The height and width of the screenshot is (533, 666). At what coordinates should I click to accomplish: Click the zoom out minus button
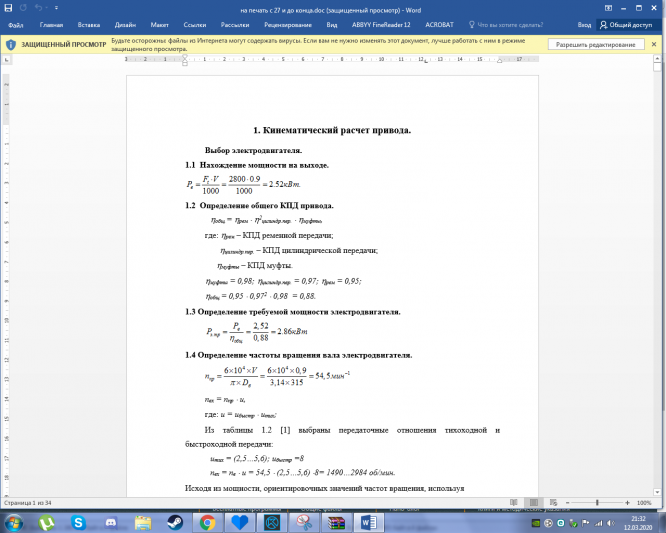[x=567, y=503]
